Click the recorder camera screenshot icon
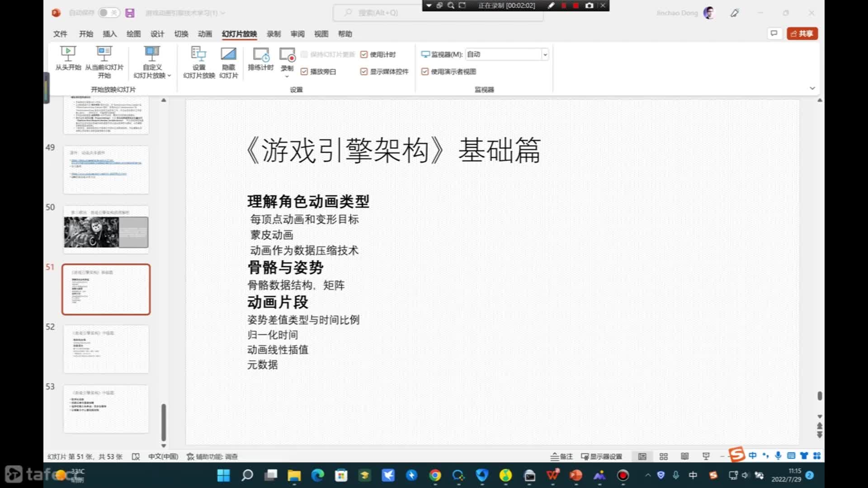The image size is (868, 488). pos(589,5)
